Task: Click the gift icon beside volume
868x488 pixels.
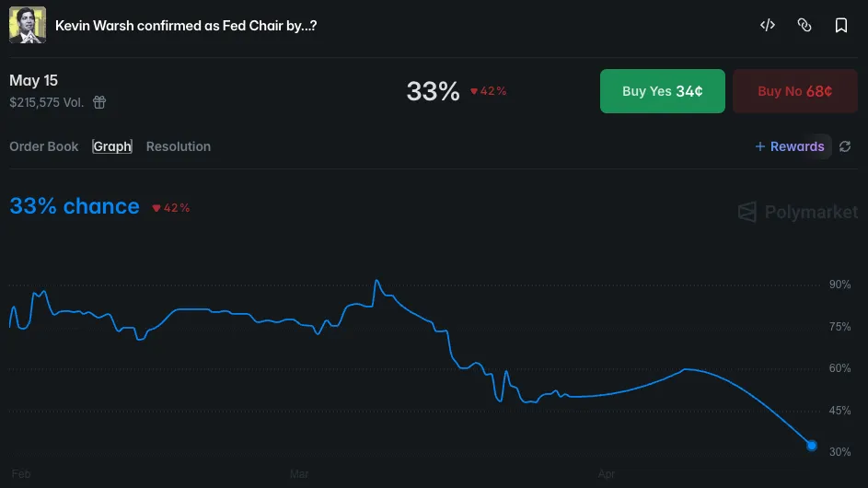Action: (99, 102)
